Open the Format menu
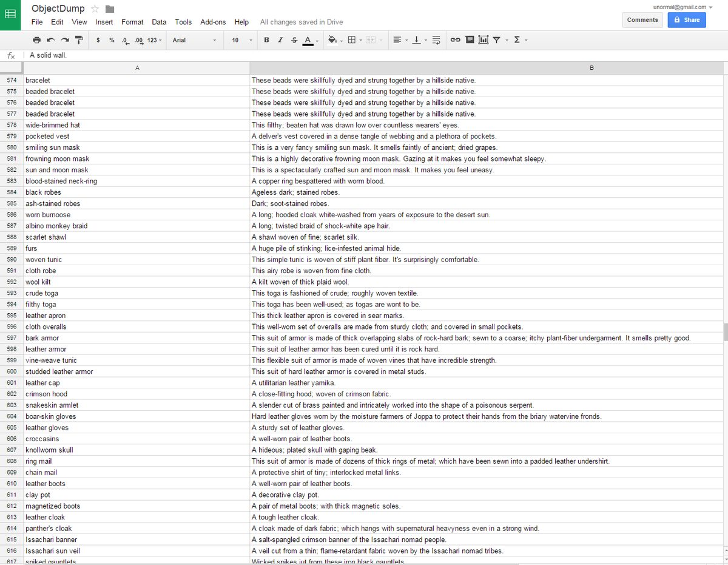Viewport: 728px width, 565px height. (x=132, y=22)
